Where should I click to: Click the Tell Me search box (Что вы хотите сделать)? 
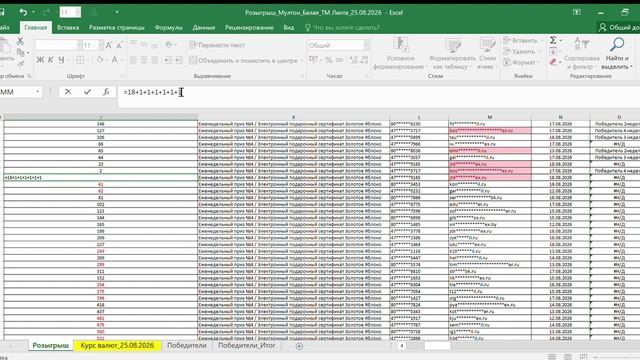342,27
